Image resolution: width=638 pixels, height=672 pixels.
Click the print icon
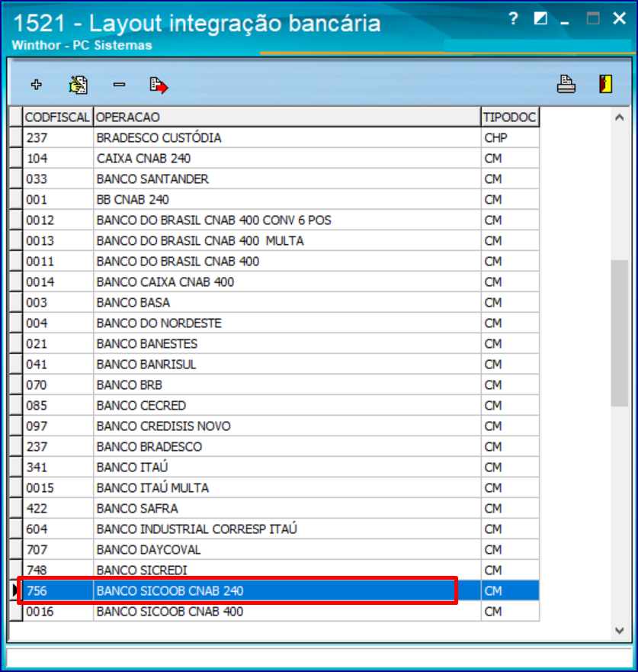[x=566, y=84]
